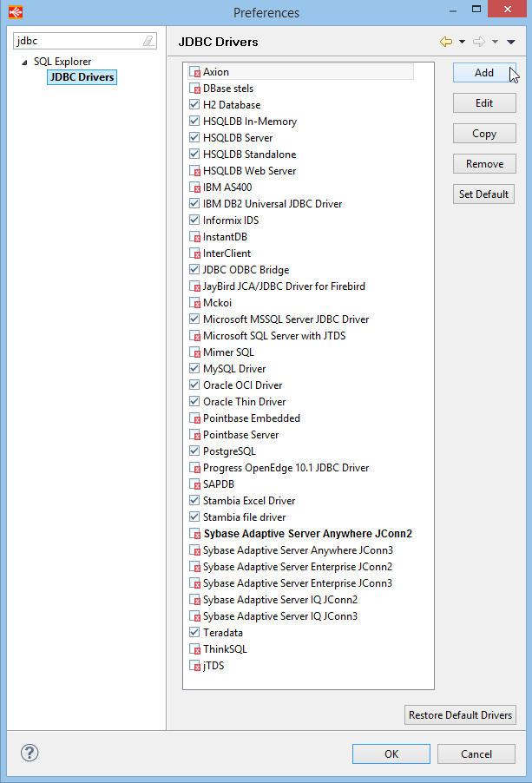Image resolution: width=532 pixels, height=783 pixels.
Task: Open the help question mark icon
Action: tap(30, 753)
